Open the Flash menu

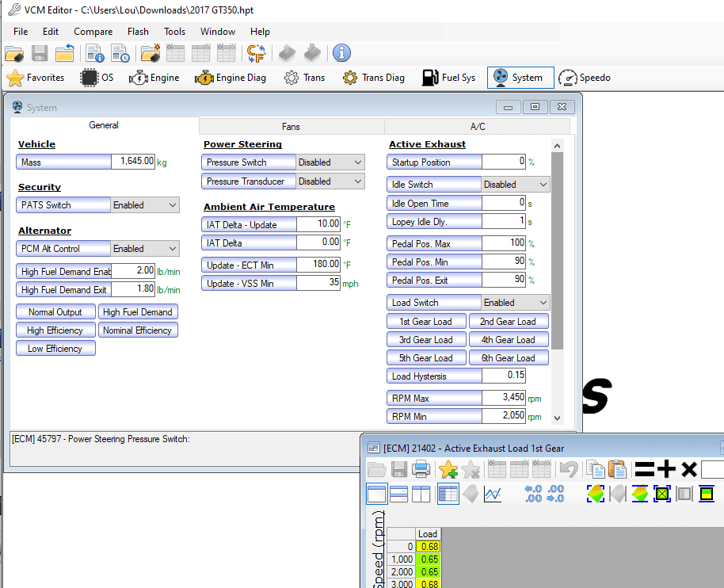tap(138, 32)
